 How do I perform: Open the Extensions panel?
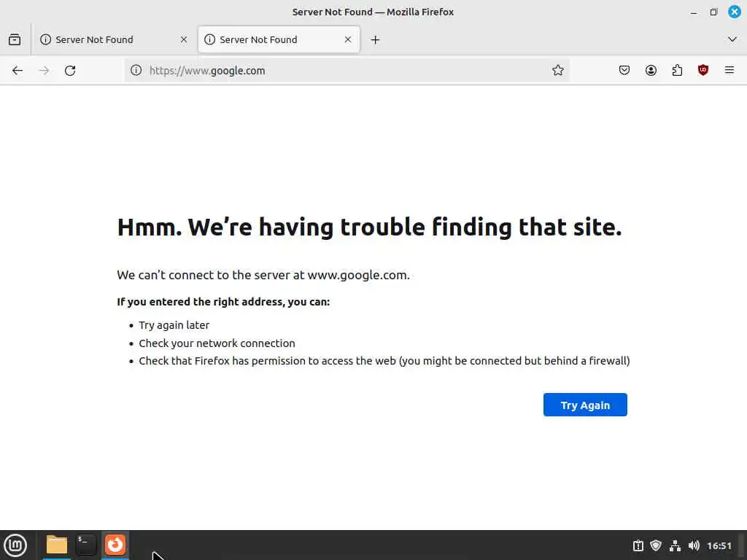click(x=677, y=71)
